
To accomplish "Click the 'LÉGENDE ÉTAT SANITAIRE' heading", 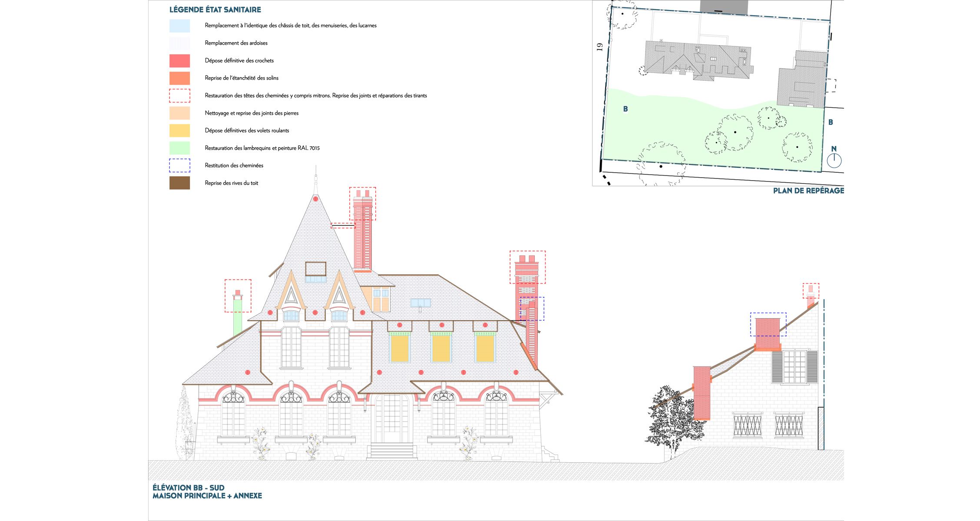I will (215, 10).
